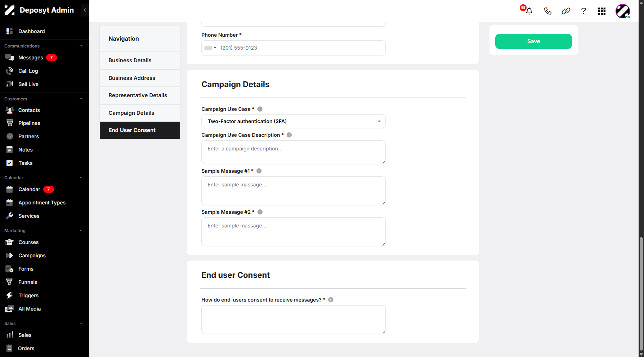Collapse the Calendar sidebar section
Screen dimensions: 644x357
(x=81, y=178)
